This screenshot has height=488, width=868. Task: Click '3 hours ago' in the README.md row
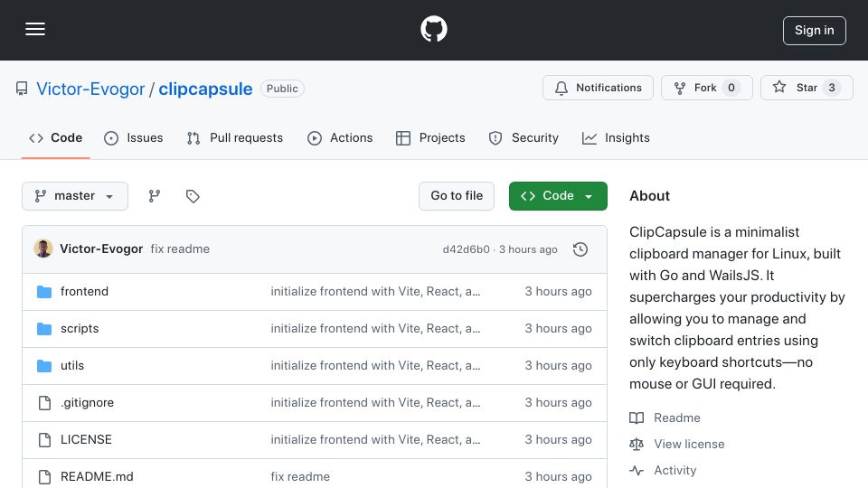558,477
